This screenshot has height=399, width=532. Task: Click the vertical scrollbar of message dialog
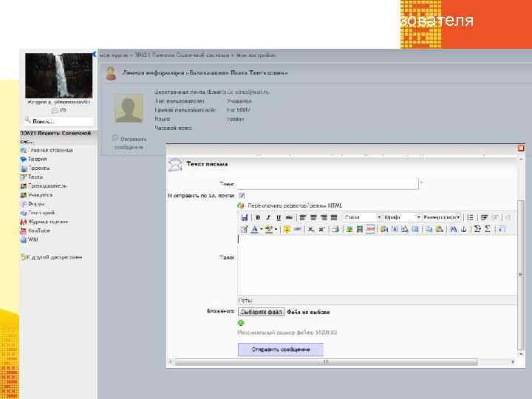520,275
